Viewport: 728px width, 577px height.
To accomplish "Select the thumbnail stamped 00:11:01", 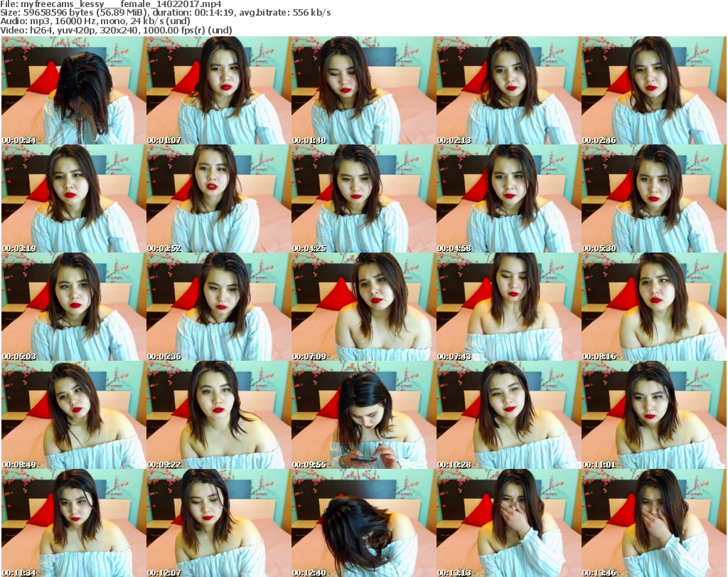I will (654, 415).
